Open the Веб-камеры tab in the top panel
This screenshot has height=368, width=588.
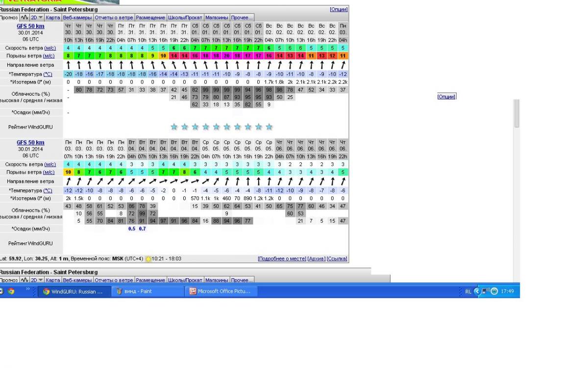[x=77, y=18]
